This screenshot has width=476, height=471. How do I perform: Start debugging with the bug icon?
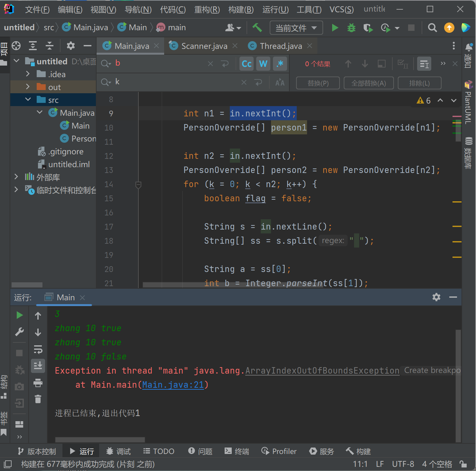(351, 28)
